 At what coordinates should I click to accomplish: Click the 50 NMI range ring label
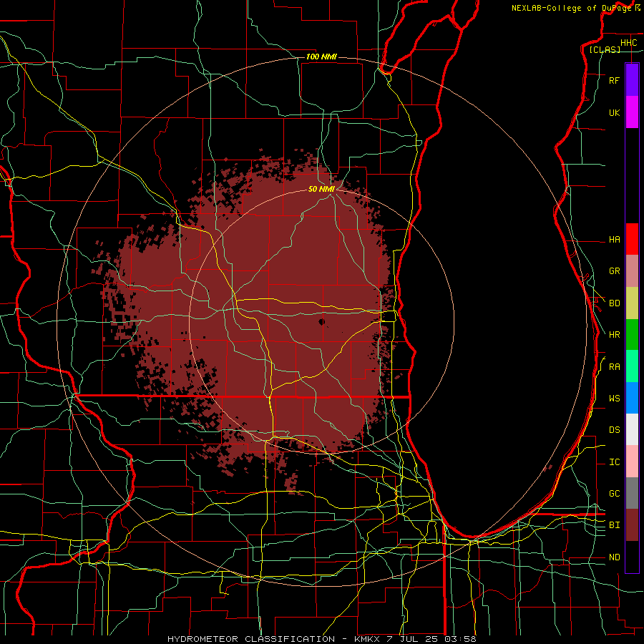pos(321,189)
